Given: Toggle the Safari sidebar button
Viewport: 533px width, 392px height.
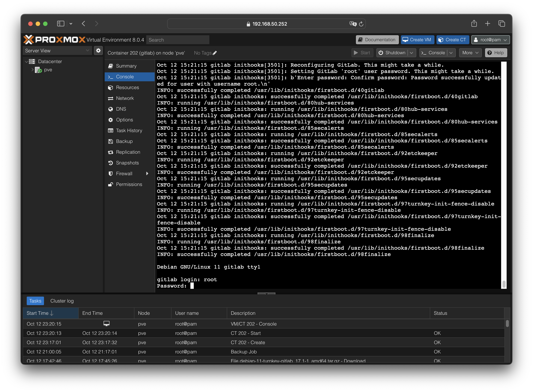Looking at the screenshot, I should [x=61, y=24].
